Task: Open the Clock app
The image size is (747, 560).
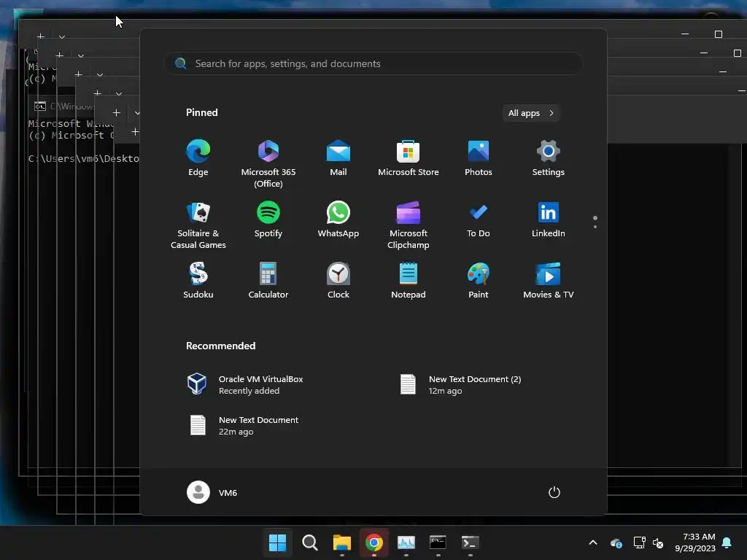Action: pos(338,281)
